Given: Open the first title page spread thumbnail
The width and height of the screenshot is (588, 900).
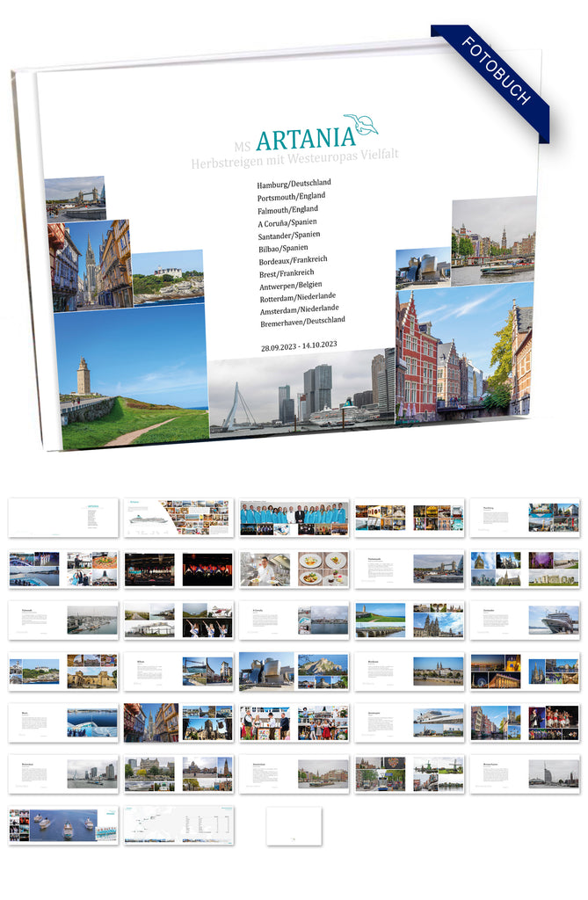Looking at the screenshot, I should [63, 518].
